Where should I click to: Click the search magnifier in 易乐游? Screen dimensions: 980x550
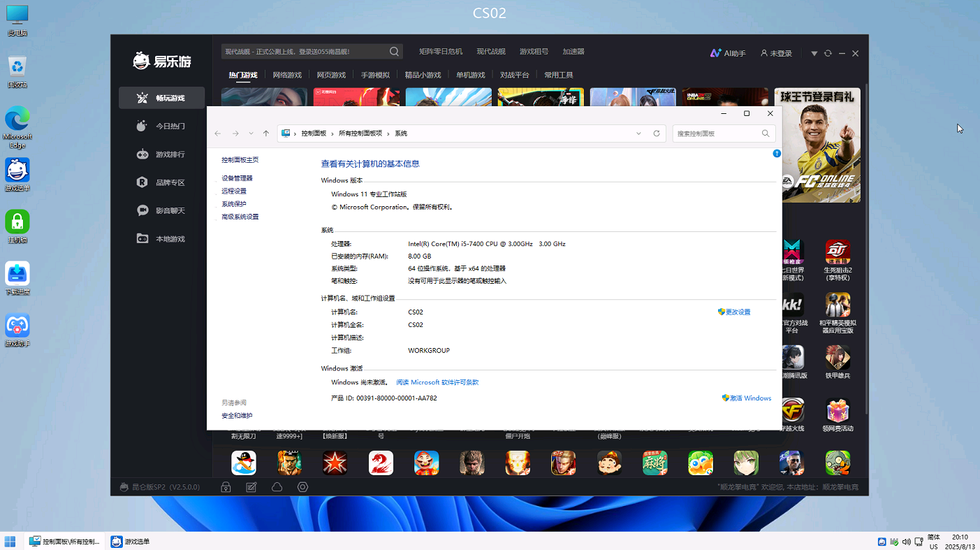[x=395, y=52]
